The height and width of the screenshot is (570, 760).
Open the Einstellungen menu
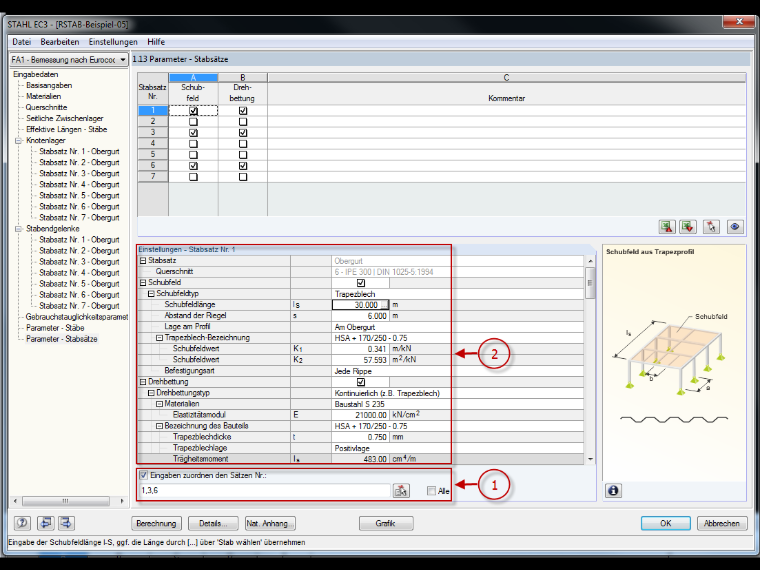pos(113,42)
